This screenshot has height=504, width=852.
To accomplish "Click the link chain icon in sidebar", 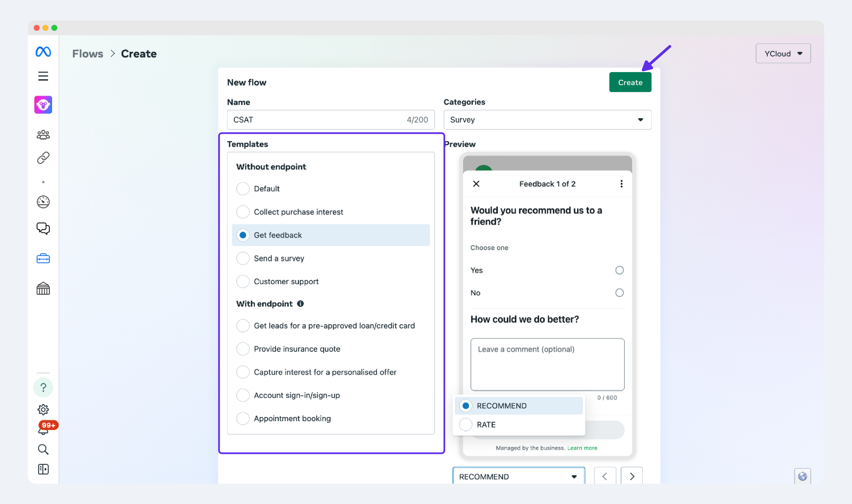I will coord(43,158).
